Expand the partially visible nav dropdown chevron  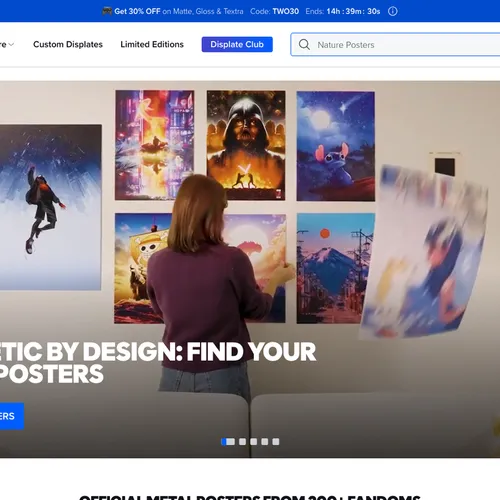11,45
